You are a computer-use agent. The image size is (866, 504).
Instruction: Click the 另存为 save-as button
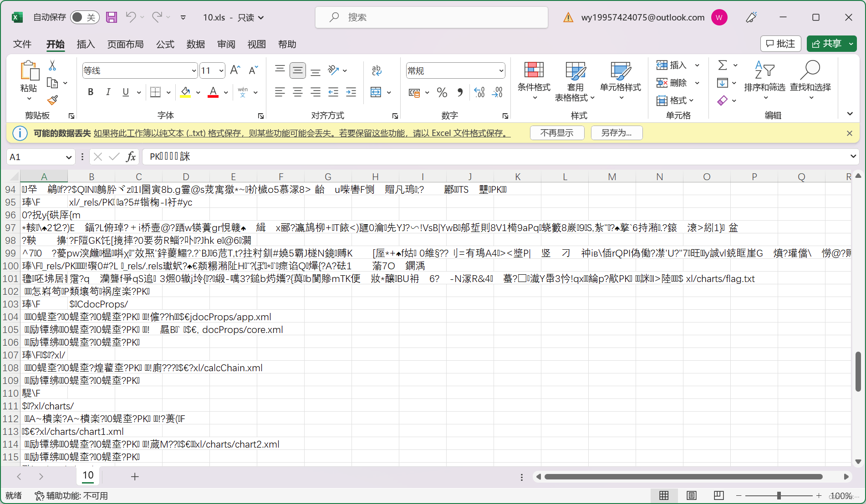(616, 133)
